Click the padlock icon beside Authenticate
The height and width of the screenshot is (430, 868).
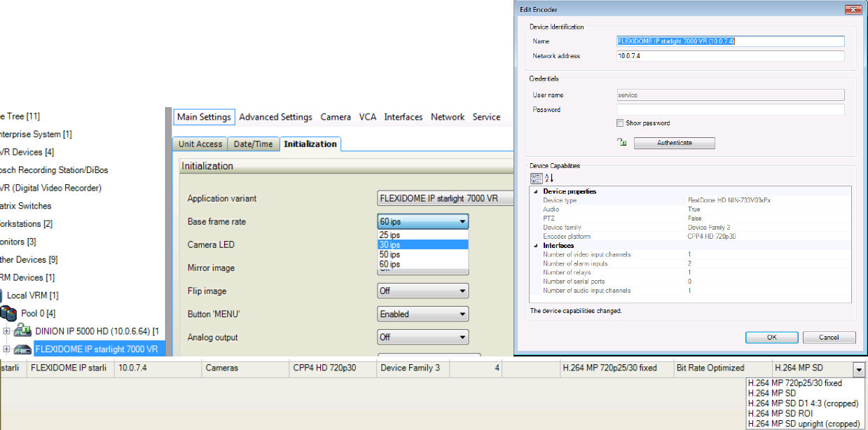621,142
